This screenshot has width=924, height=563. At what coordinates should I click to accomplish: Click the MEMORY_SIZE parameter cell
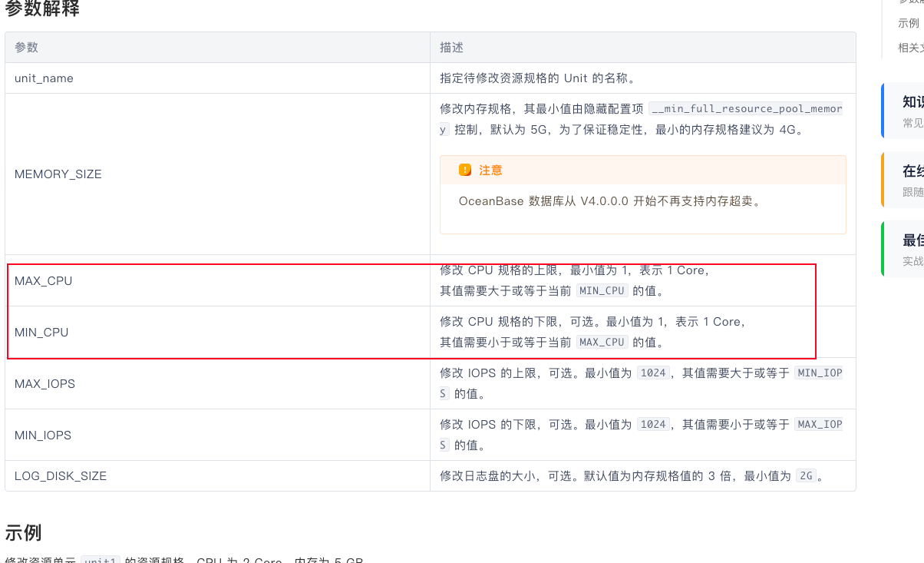(x=217, y=174)
